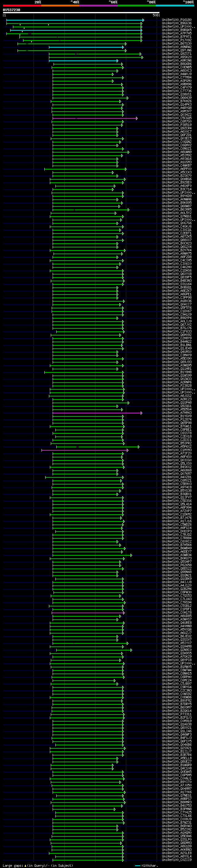197x868 pixels.
Task: Click the cyan =100char. scale legend bar
Action: click(x=137, y=866)
